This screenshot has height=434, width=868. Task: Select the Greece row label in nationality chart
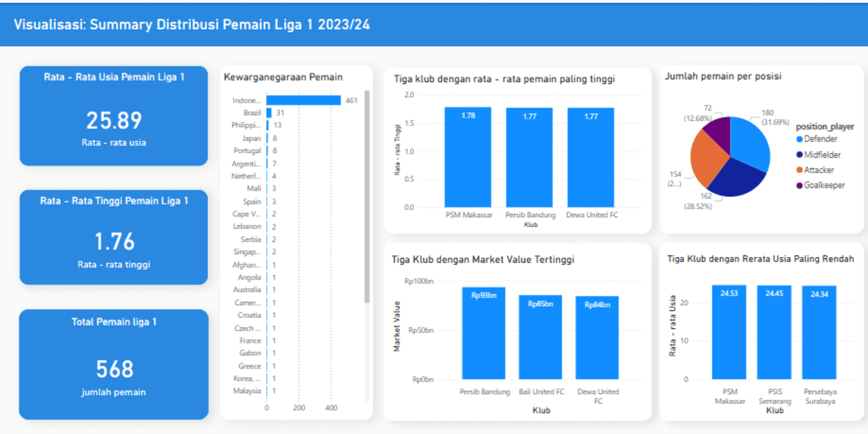coord(250,366)
